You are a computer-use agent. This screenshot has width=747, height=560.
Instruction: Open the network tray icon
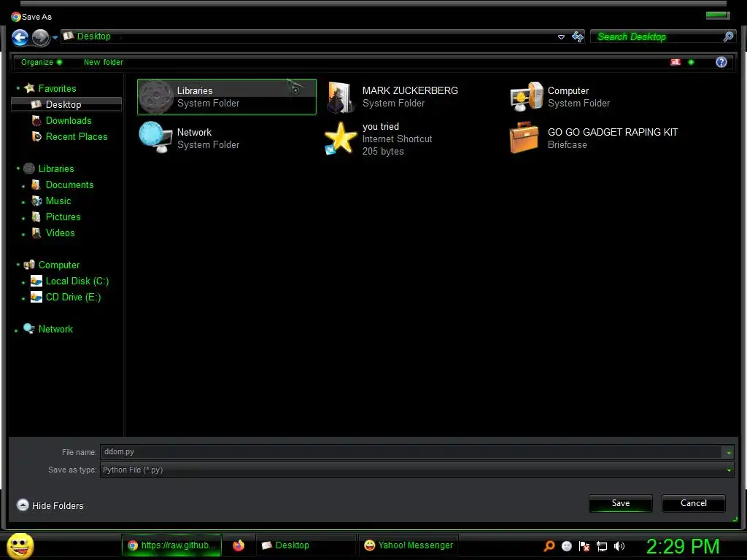[x=602, y=546]
